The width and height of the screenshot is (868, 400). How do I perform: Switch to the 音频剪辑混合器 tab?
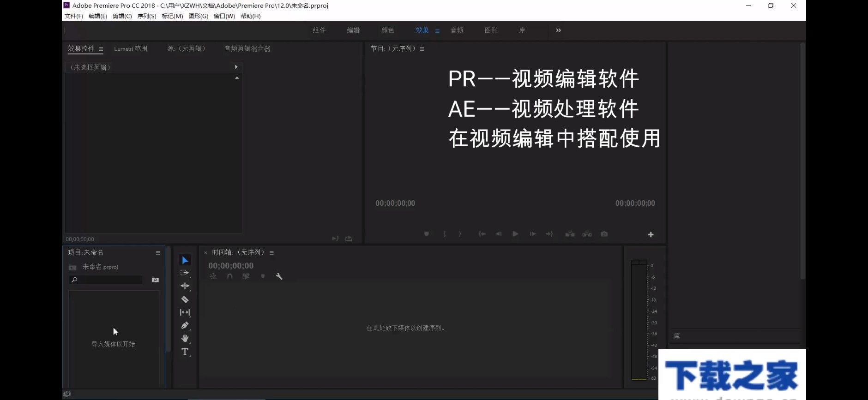coord(247,48)
